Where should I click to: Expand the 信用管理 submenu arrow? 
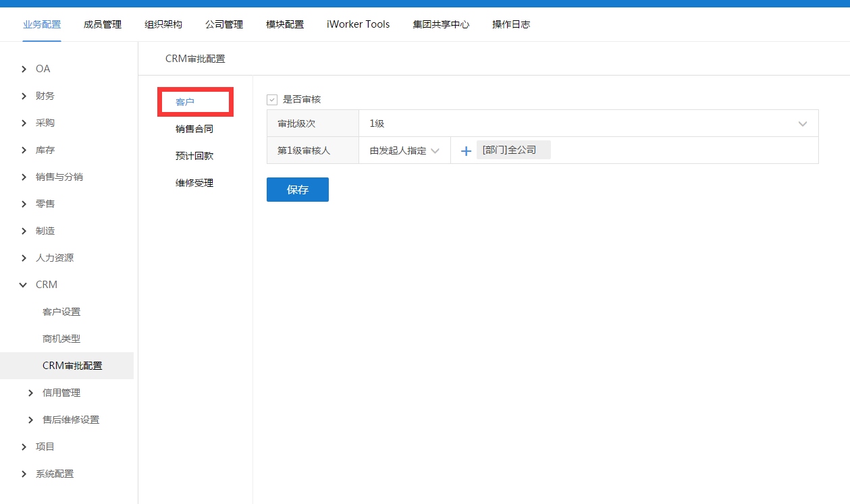coord(31,393)
